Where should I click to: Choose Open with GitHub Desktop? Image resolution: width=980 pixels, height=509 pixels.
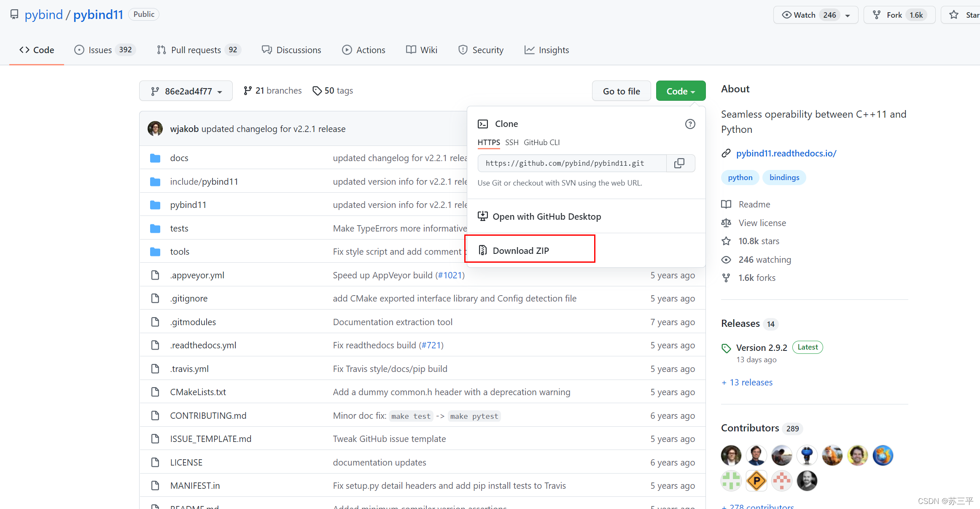click(547, 216)
